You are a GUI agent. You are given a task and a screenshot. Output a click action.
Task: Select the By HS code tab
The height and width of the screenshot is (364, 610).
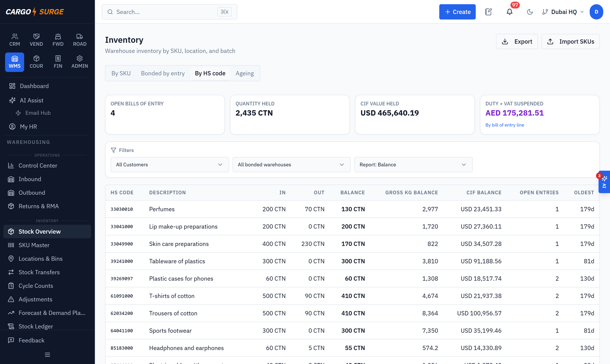click(210, 73)
